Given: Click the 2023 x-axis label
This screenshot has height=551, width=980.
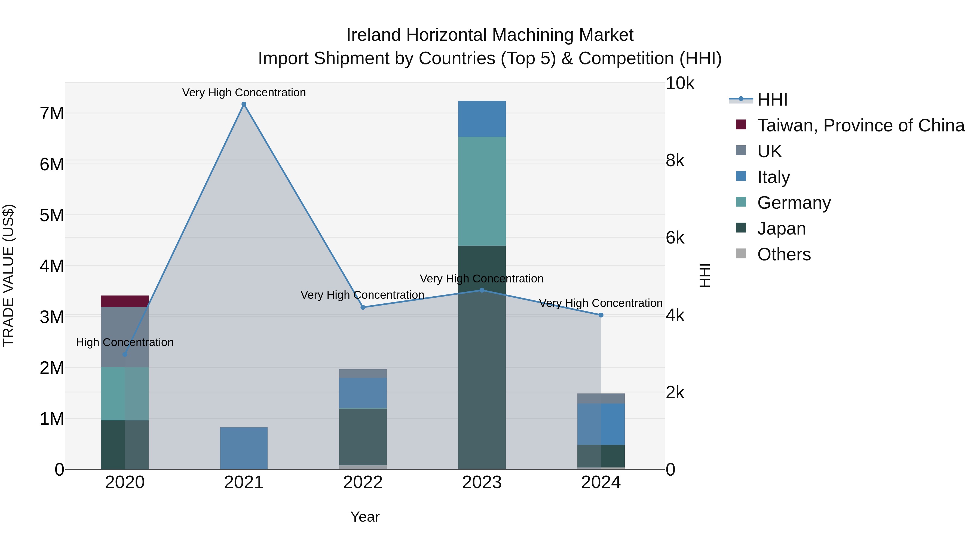Looking at the screenshot, I should pyautogui.click(x=482, y=482).
